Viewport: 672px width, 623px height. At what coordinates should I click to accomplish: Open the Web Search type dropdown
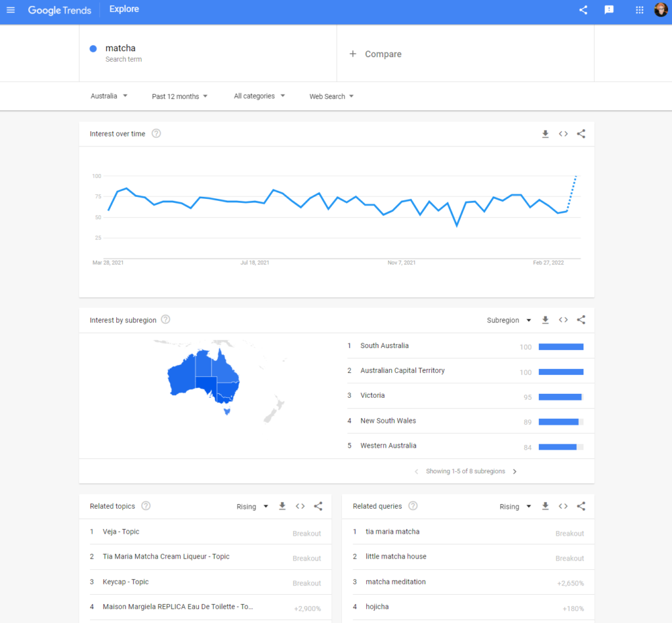[x=331, y=97]
